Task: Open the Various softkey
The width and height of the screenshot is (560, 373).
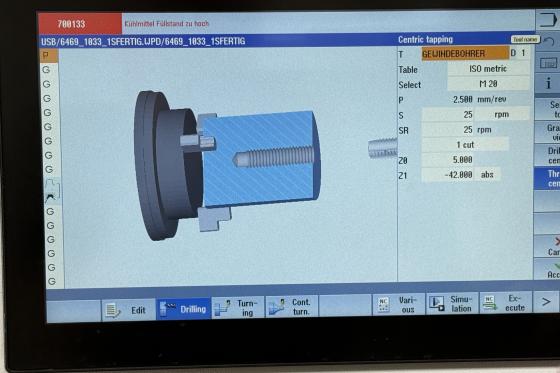Action: click(x=399, y=305)
